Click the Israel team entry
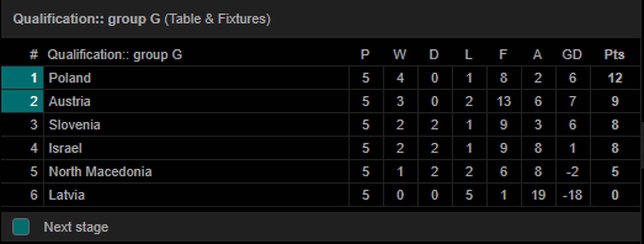This screenshot has height=244, width=644. pyautogui.click(x=65, y=148)
